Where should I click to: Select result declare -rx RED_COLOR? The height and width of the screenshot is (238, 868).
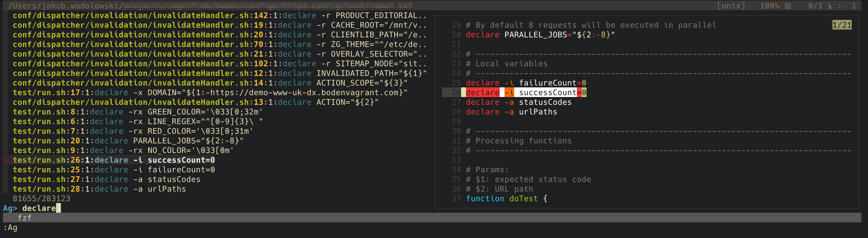(x=133, y=131)
